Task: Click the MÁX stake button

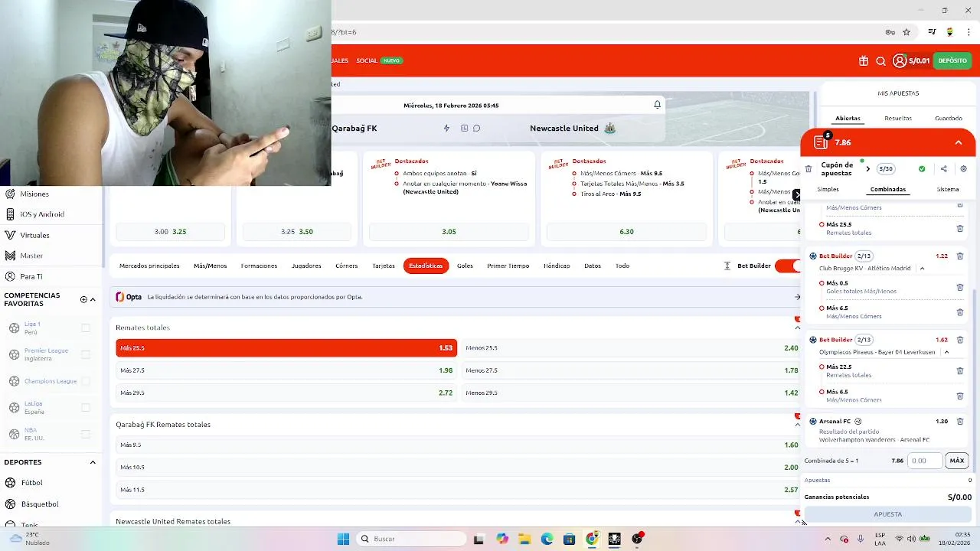Action: [x=957, y=461]
